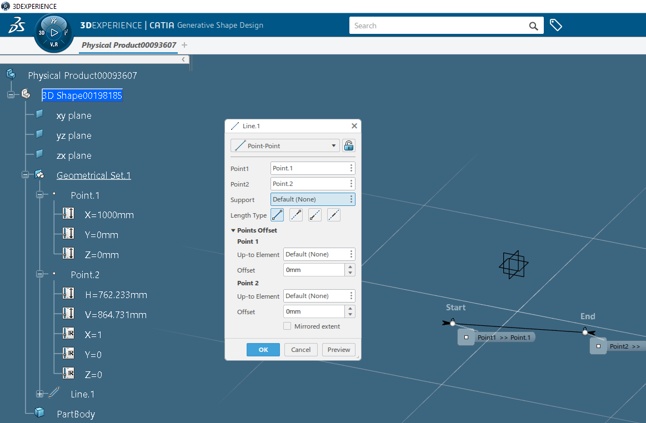
Task: Select the first Length Type option
Action: [277, 215]
